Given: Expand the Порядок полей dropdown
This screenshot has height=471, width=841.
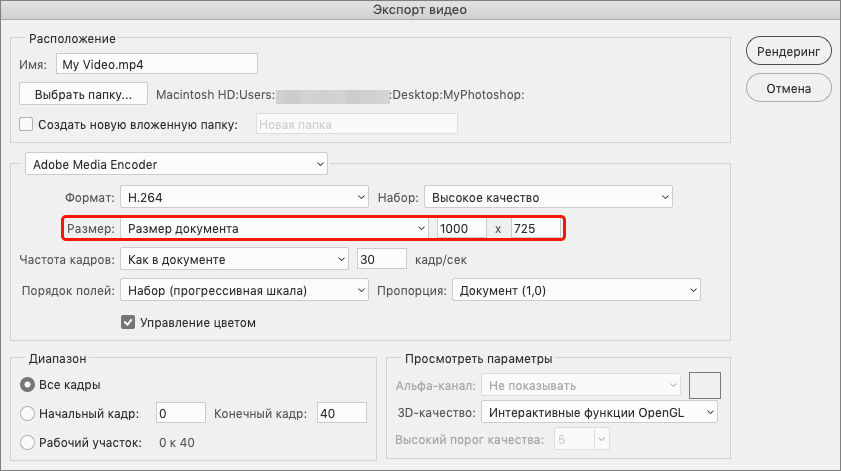Looking at the screenshot, I should tap(244, 291).
